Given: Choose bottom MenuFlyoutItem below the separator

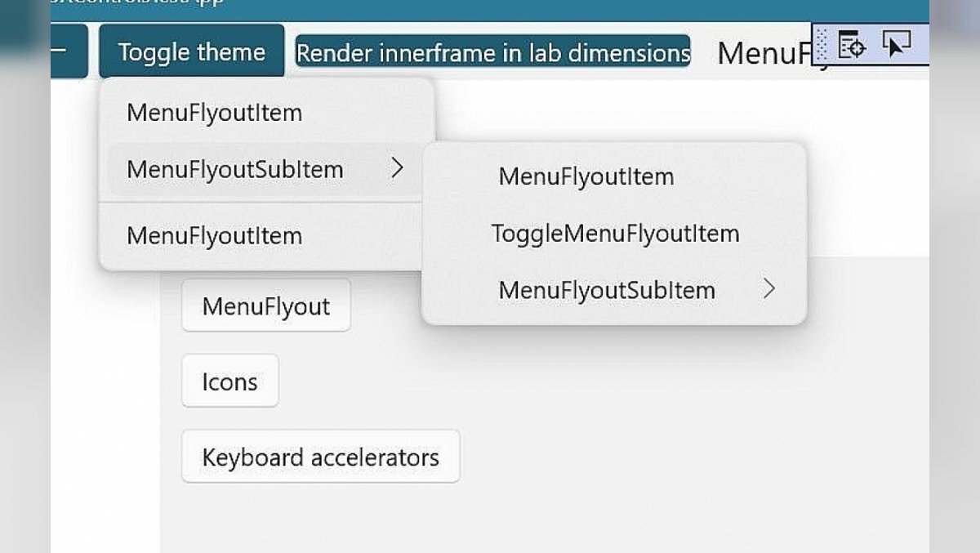Looking at the screenshot, I should pyautogui.click(x=267, y=236).
